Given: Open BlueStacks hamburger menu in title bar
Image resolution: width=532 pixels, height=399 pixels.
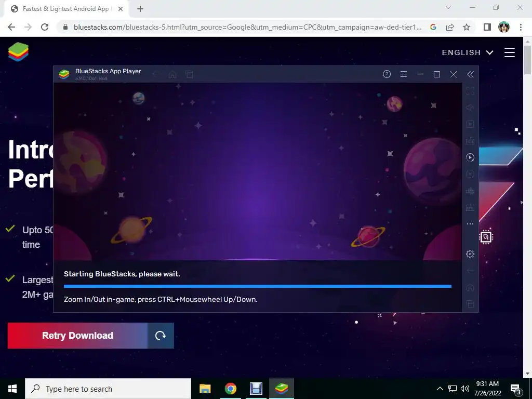Looking at the screenshot, I should 403,74.
